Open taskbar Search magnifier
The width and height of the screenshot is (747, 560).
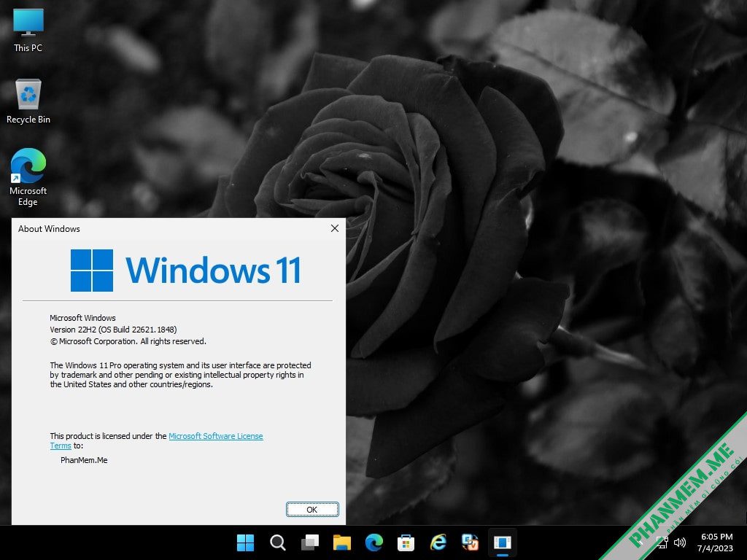[277, 542]
